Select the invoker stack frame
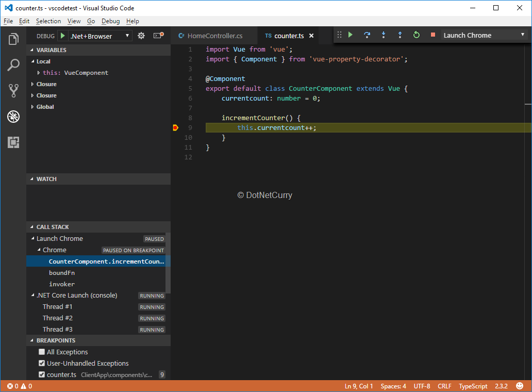532x392 pixels. tap(96, 284)
